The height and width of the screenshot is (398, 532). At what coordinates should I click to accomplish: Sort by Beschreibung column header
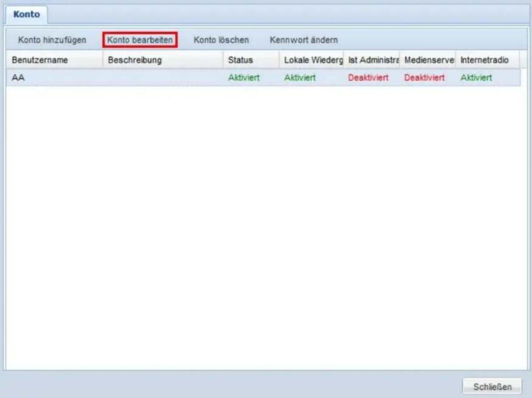coord(163,60)
